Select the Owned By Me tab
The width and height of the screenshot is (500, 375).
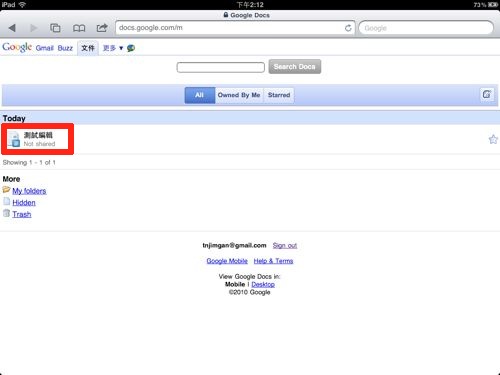pyautogui.click(x=239, y=95)
